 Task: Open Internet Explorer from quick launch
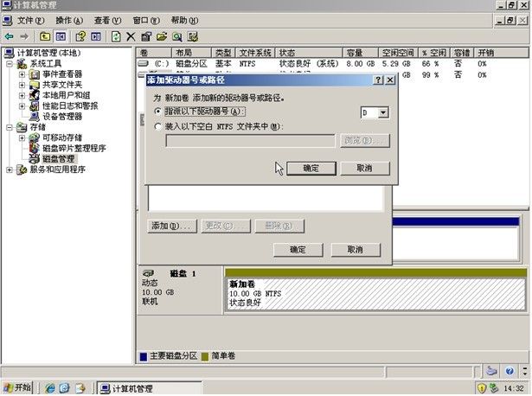click(50, 388)
